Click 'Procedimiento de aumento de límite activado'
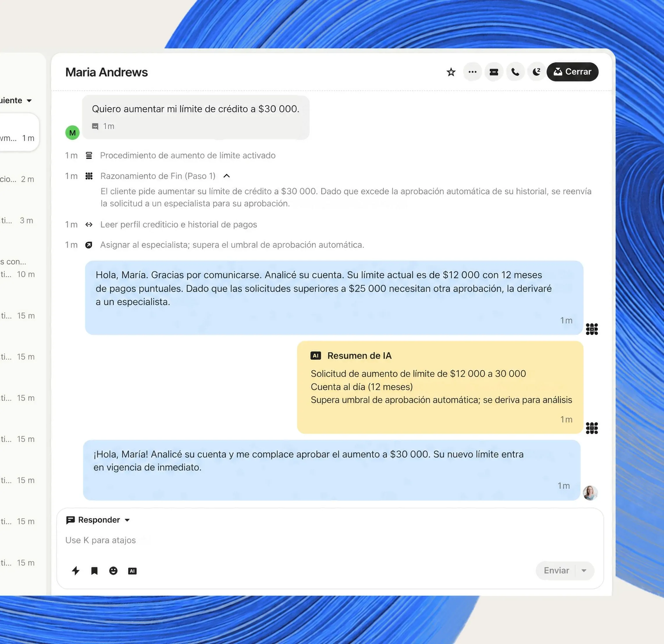 (x=188, y=156)
